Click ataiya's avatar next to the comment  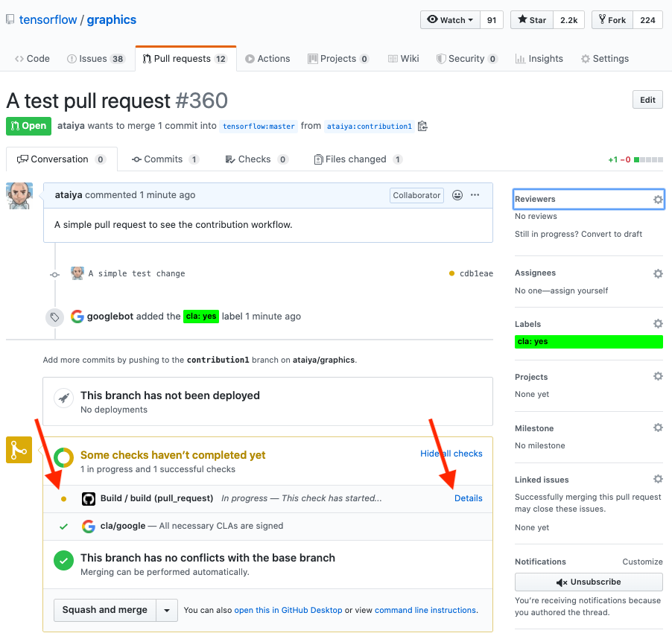point(19,196)
